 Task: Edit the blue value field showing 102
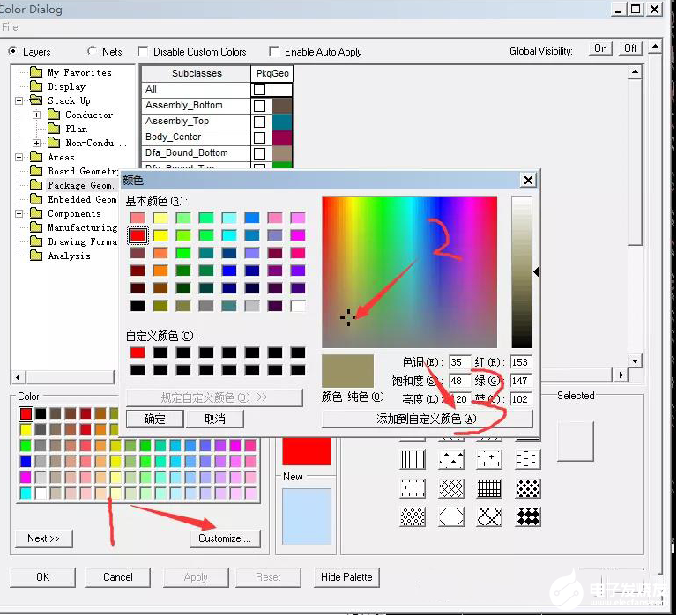point(520,399)
